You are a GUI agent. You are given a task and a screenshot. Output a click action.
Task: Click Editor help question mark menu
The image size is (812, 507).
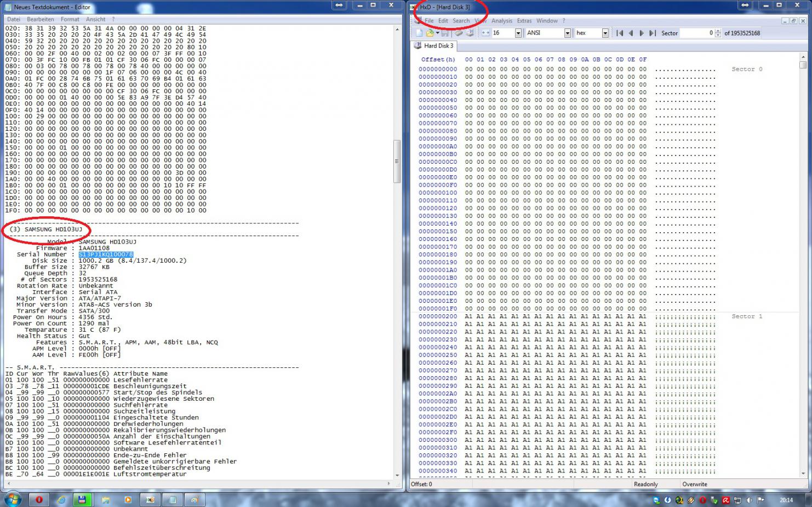coord(113,19)
